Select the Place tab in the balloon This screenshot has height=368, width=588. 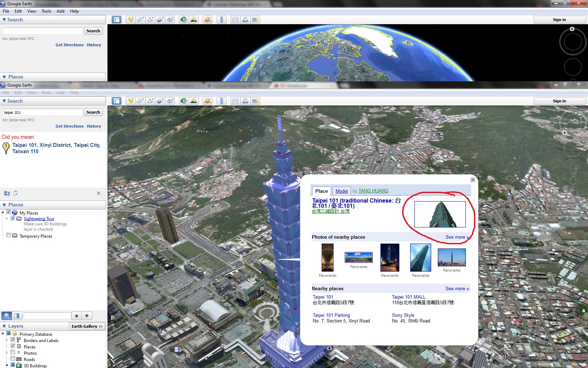pos(321,191)
